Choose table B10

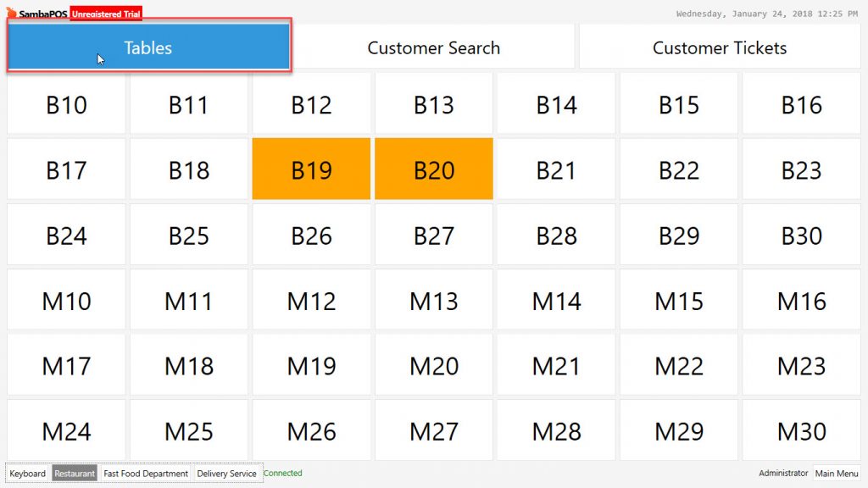[x=66, y=103]
